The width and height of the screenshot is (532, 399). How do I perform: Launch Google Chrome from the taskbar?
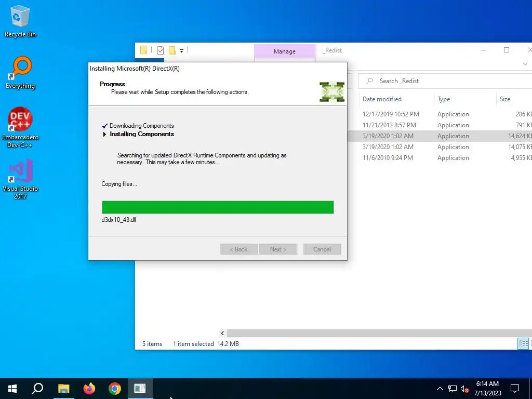[x=115, y=389]
